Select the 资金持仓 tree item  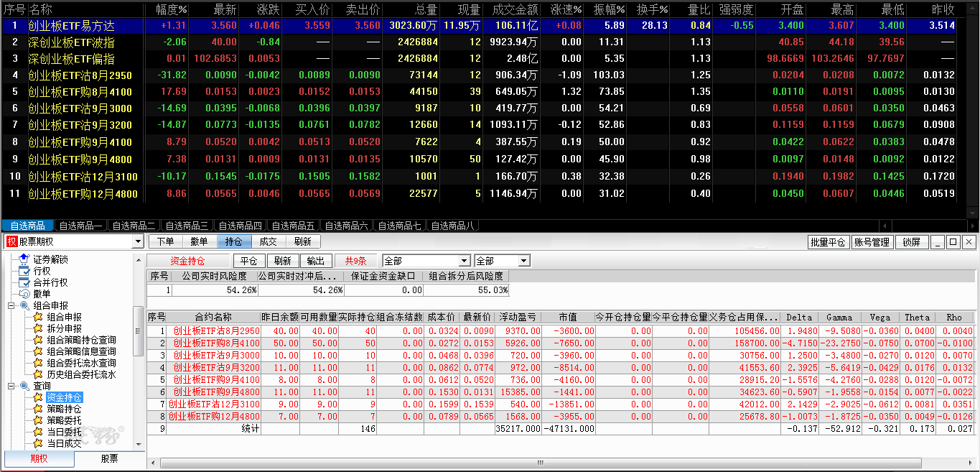point(64,397)
